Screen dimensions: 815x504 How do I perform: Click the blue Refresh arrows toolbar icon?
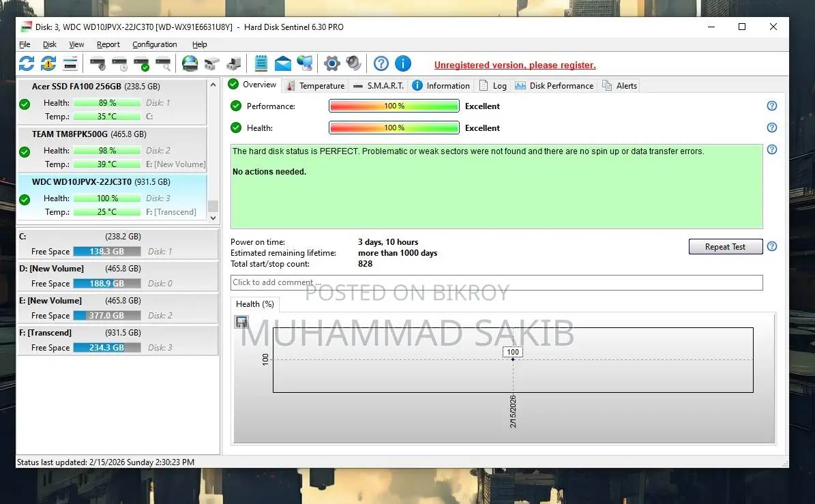(x=27, y=63)
